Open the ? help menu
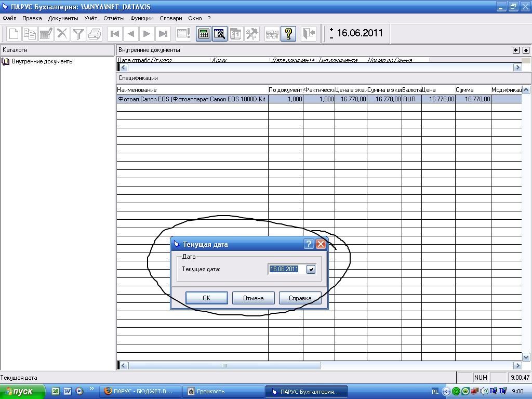The image size is (532, 399). click(x=209, y=18)
